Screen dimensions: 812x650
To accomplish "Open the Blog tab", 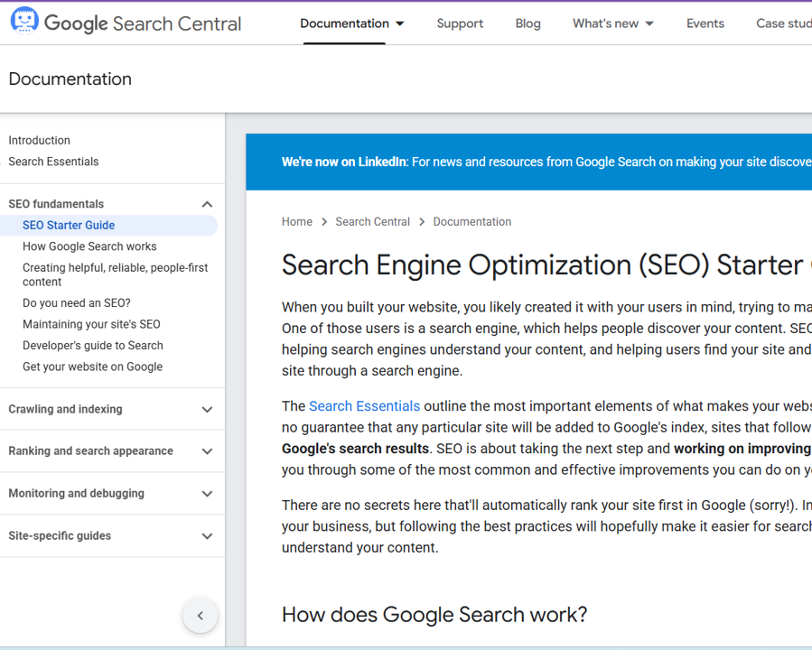I will click(x=527, y=23).
